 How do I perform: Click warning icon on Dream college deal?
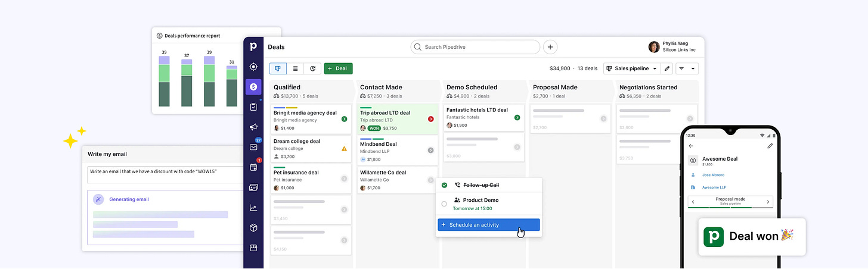pyautogui.click(x=344, y=149)
